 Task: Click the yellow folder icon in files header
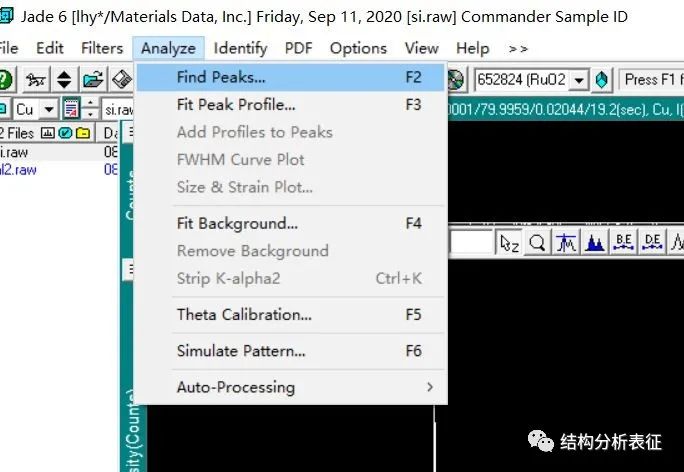[83, 133]
